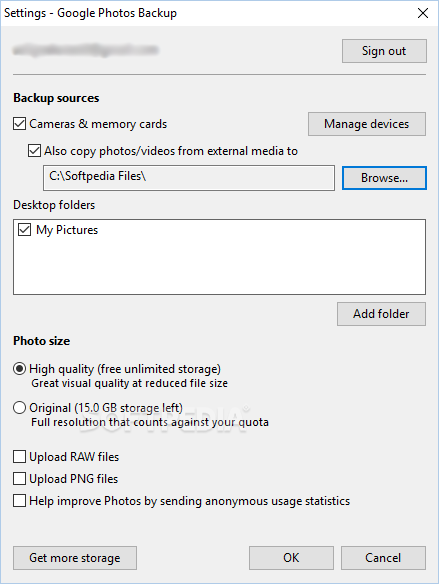439x584 pixels.
Task: Confirm settings with OK
Action: click(x=291, y=558)
